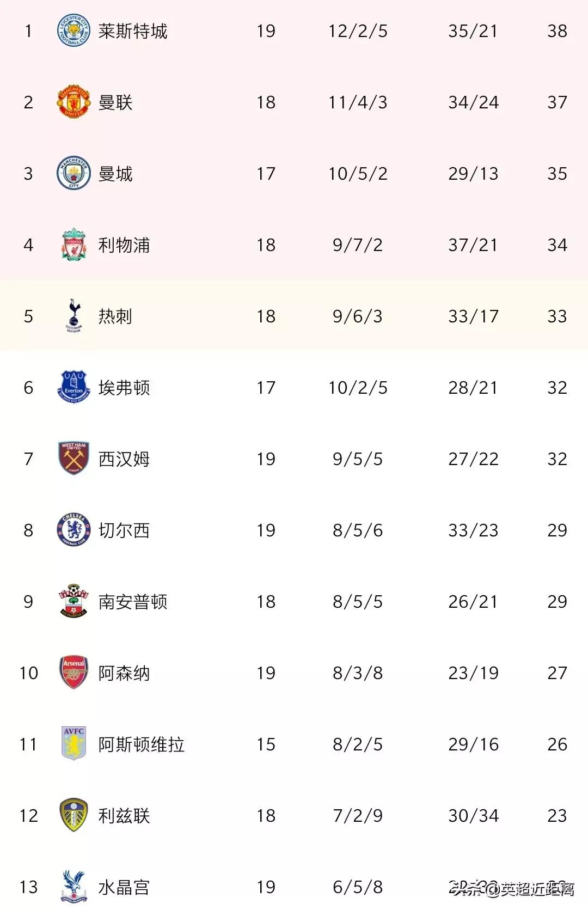The height and width of the screenshot is (910, 588).
Task: Tap the Manchester United badge
Action: coord(73,102)
